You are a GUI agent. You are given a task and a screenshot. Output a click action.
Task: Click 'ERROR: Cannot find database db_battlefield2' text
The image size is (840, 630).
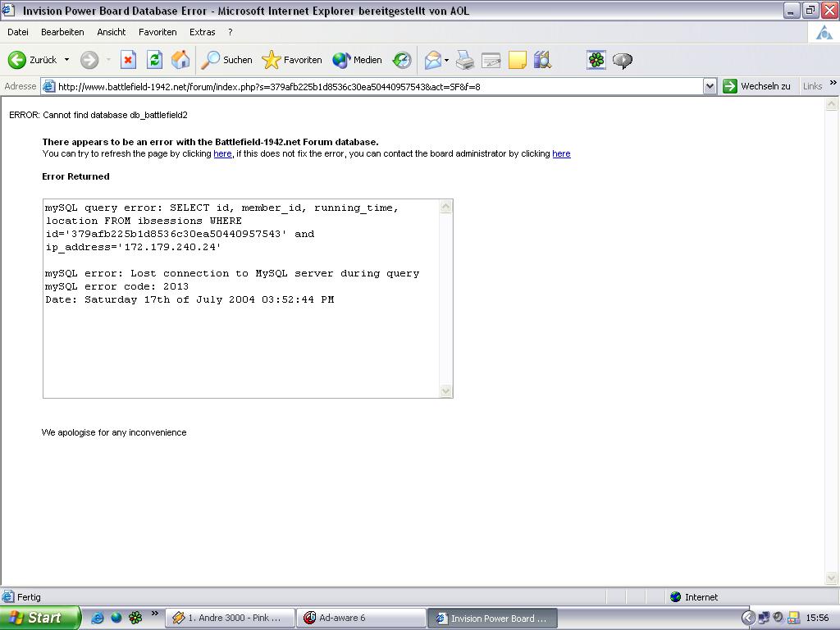(98, 115)
